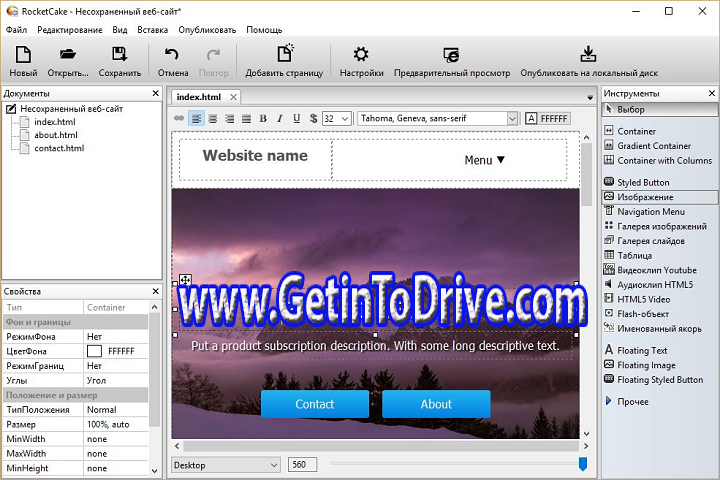Switch to the index.html tab
720x480 pixels.
click(198, 97)
